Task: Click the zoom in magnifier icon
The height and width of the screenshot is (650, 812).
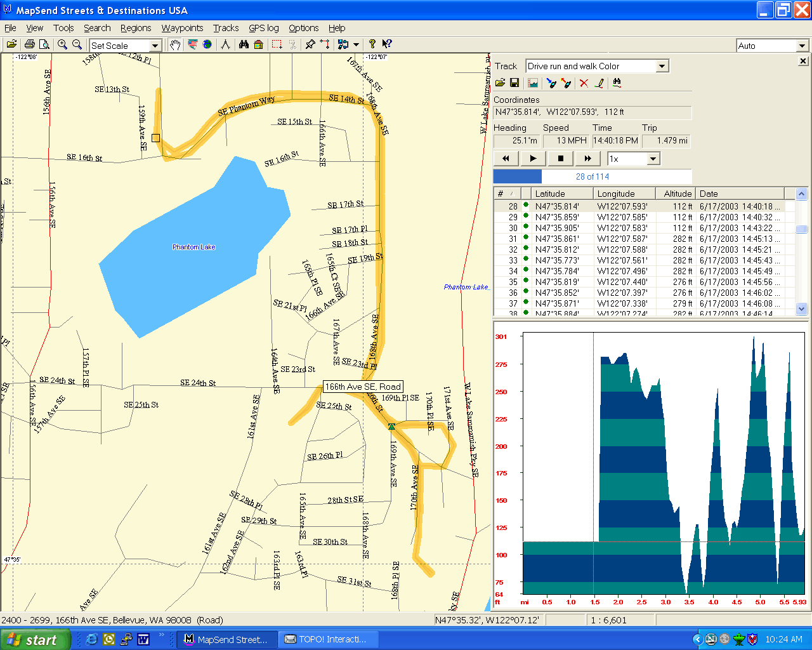Action: point(62,44)
